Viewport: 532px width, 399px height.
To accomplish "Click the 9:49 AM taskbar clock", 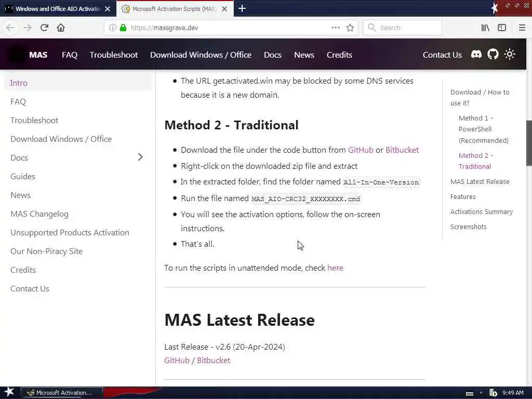I will [513, 393].
